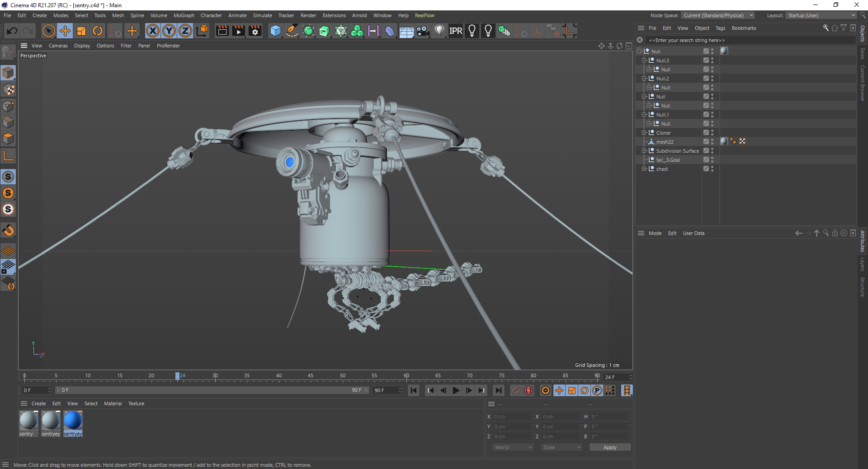Screen dimensions: 868x469
Task: Add a Cube primitive object
Action: tap(275, 31)
